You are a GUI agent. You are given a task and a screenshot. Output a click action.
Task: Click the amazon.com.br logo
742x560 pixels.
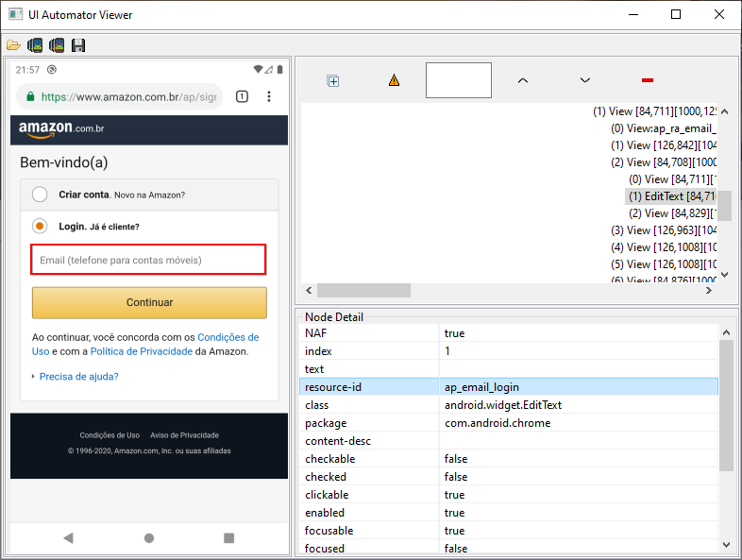(x=61, y=129)
